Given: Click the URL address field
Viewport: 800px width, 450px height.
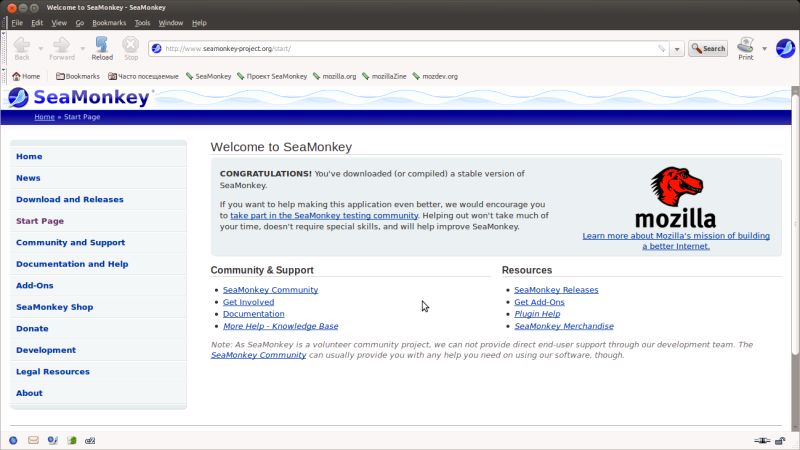Looking at the screenshot, I should coord(408,48).
